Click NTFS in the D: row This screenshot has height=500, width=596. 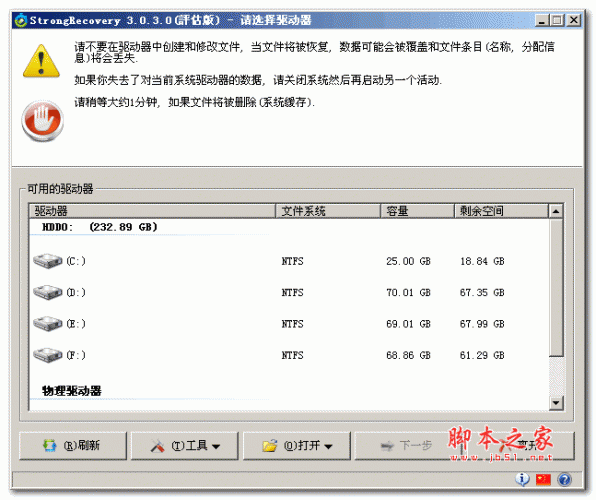[292, 292]
